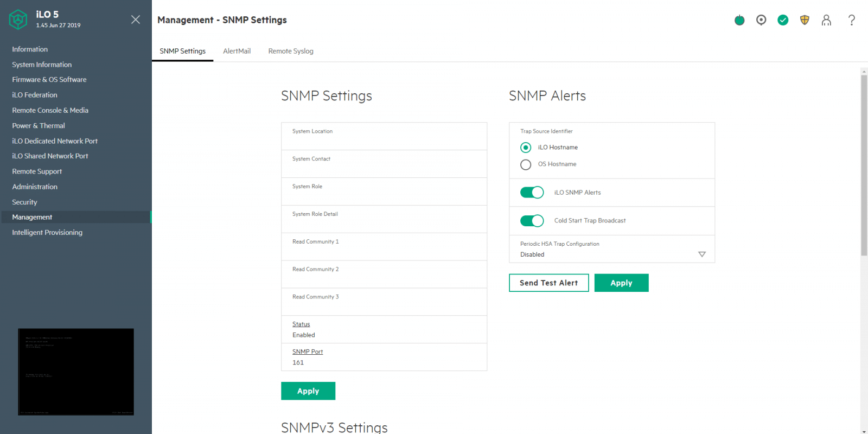The width and height of the screenshot is (868, 434).
Task: Open Remote Console & Media page
Action: coord(50,110)
